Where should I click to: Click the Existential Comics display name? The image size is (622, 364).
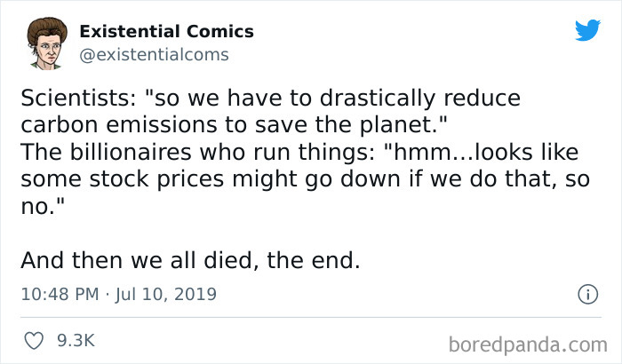pos(166,31)
